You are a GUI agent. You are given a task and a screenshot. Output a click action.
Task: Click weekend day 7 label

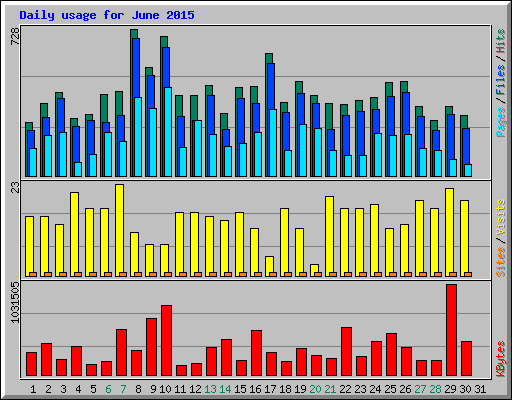pos(123,389)
